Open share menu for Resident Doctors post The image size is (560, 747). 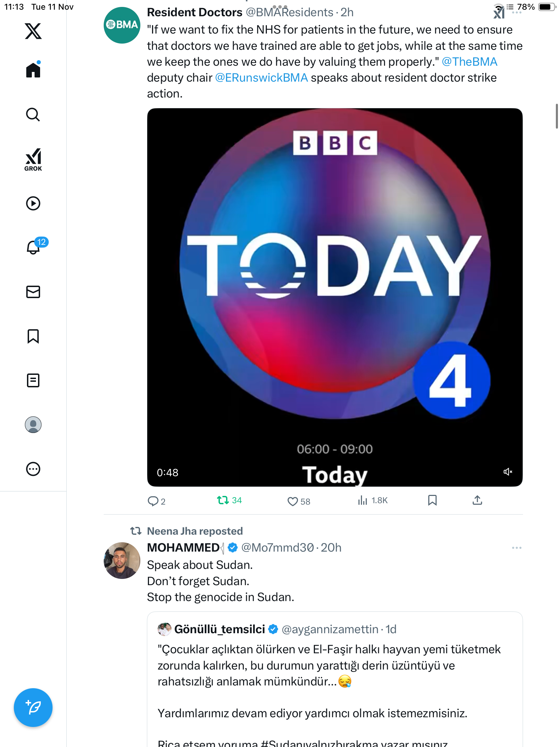pyautogui.click(x=477, y=500)
